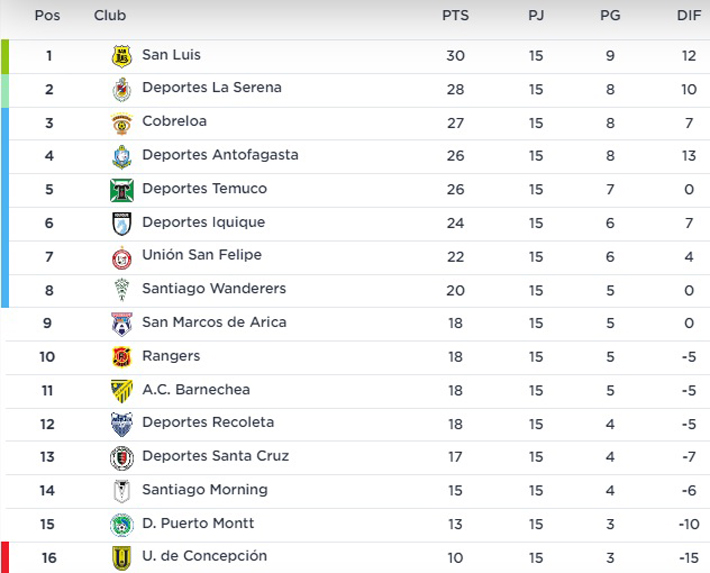Click the San Marcos de Arica crest
Screen dimensions: 710x573
pyautogui.click(x=121, y=324)
